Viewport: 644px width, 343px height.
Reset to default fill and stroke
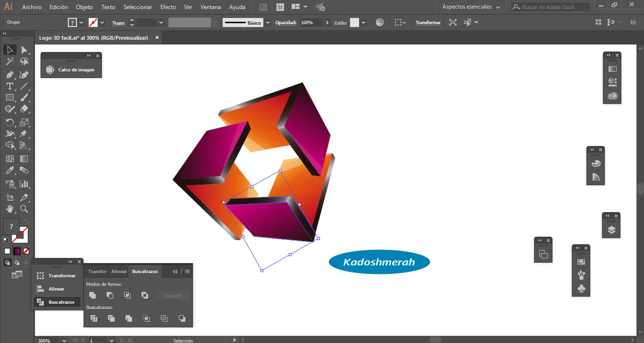pyautogui.click(x=6, y=240)
